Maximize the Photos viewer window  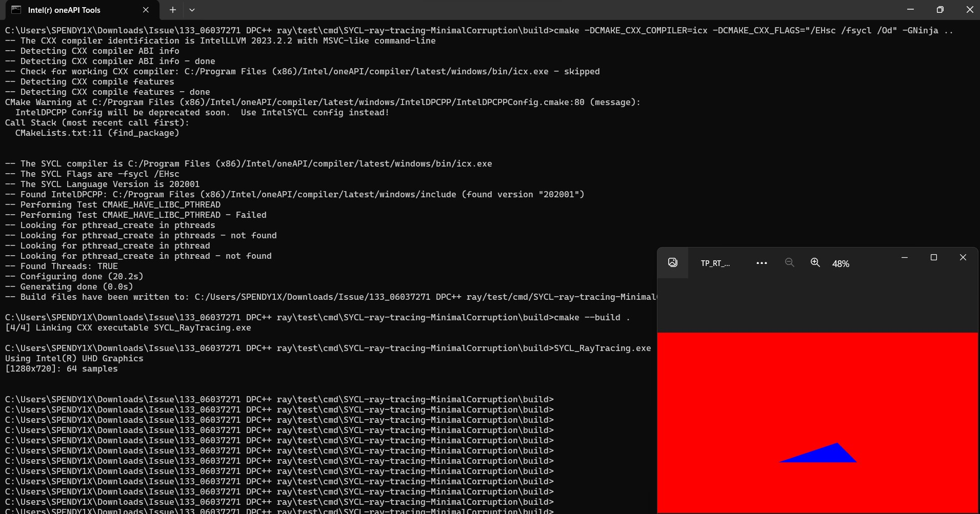[934, 257]
